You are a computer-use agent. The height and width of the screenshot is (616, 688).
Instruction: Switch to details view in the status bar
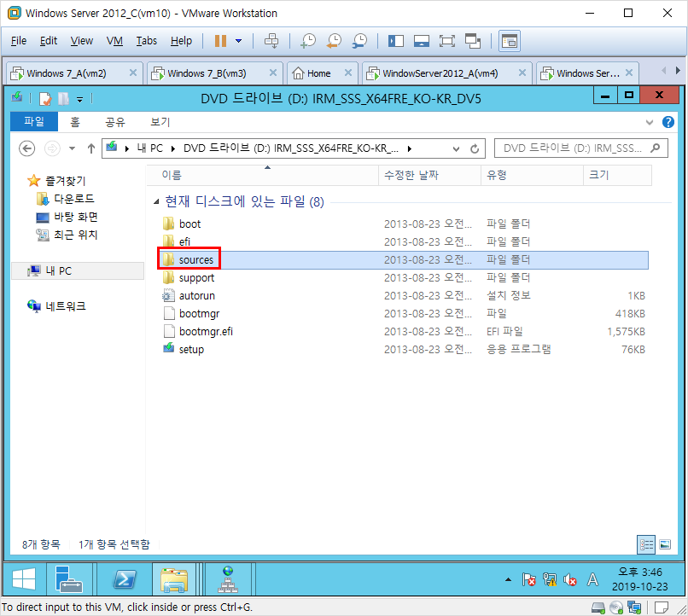(646, 544)
